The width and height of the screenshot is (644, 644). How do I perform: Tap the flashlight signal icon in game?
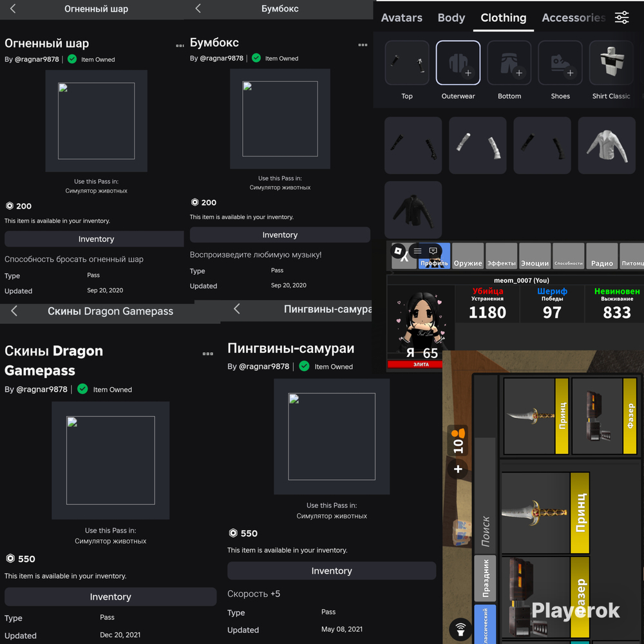460,629
